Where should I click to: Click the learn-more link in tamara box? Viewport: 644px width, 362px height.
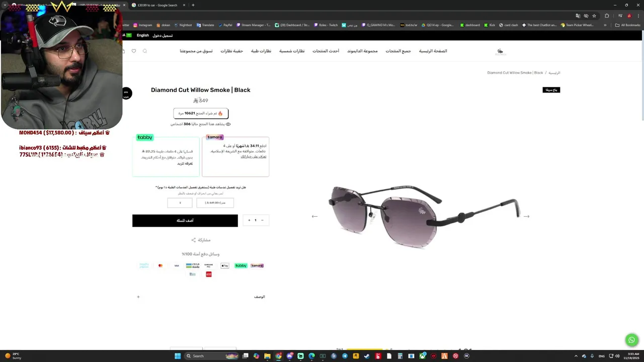pos(253,156)
